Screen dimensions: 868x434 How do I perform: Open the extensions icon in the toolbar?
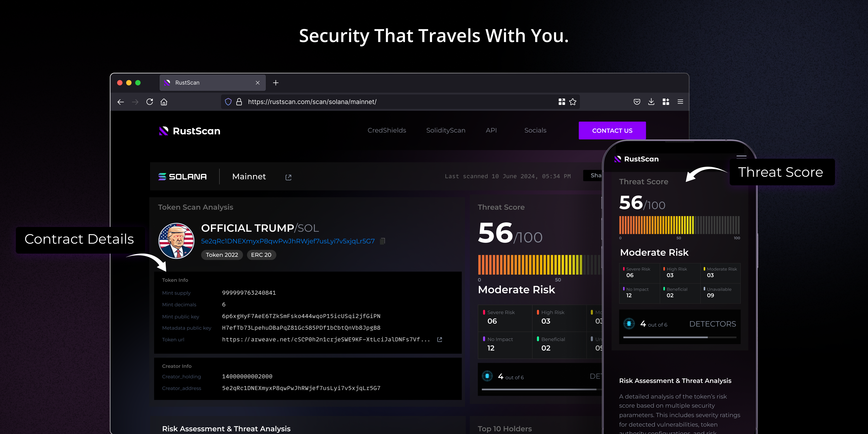point(666,102)
